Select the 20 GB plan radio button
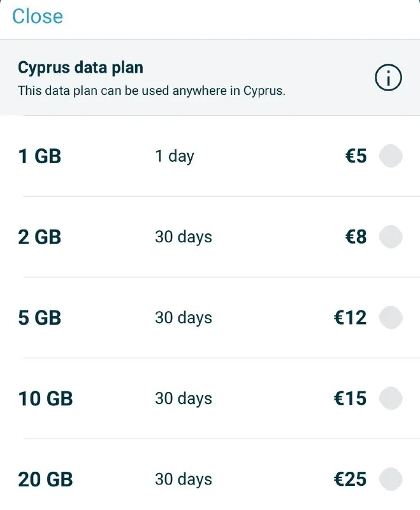This screenshot has width=420, height=510. 391,479
